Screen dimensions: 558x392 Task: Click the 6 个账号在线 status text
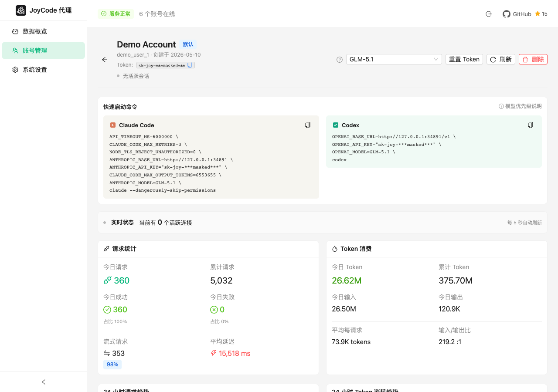(x=157, y=14)
